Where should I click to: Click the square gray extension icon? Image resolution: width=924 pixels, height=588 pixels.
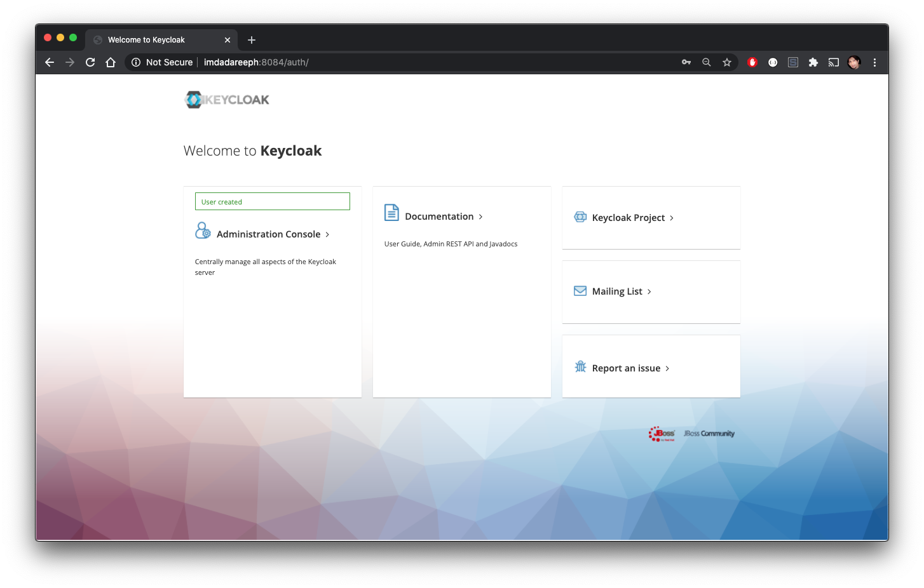[793, 62]
